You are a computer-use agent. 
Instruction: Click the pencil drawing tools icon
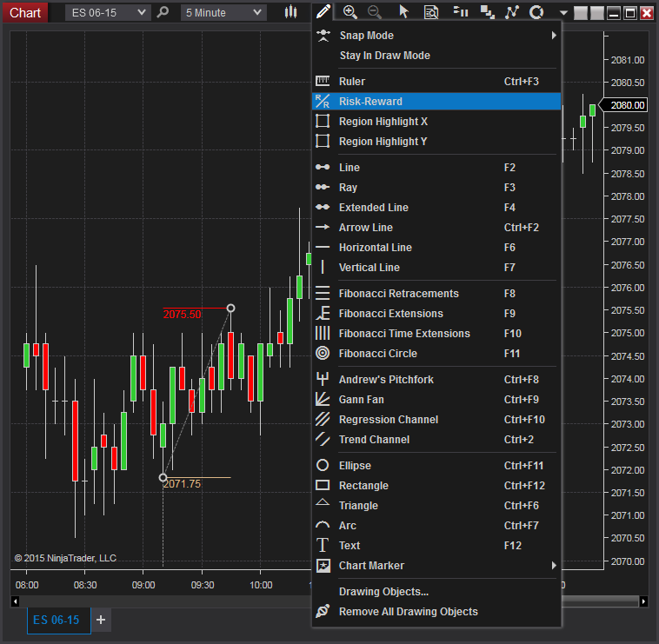(x=323, y=12)
